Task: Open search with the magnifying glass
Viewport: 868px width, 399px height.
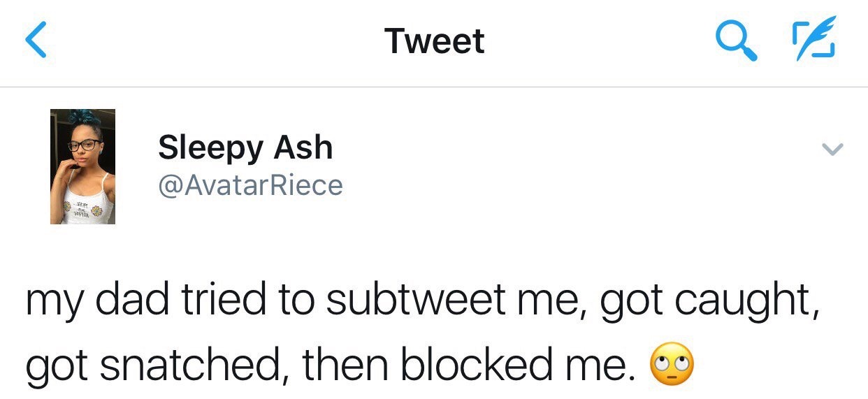Action: (x=736, y=41)
